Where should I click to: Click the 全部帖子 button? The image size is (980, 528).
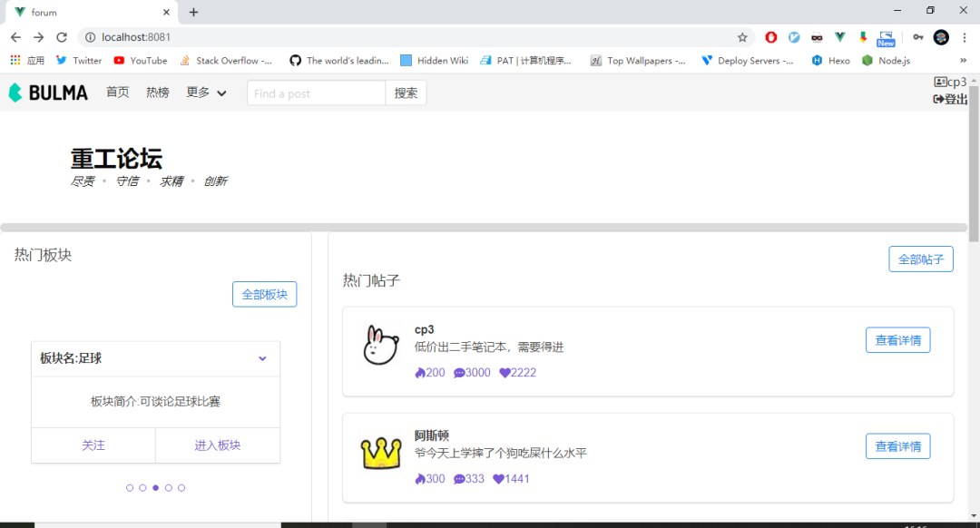(920, 259)
